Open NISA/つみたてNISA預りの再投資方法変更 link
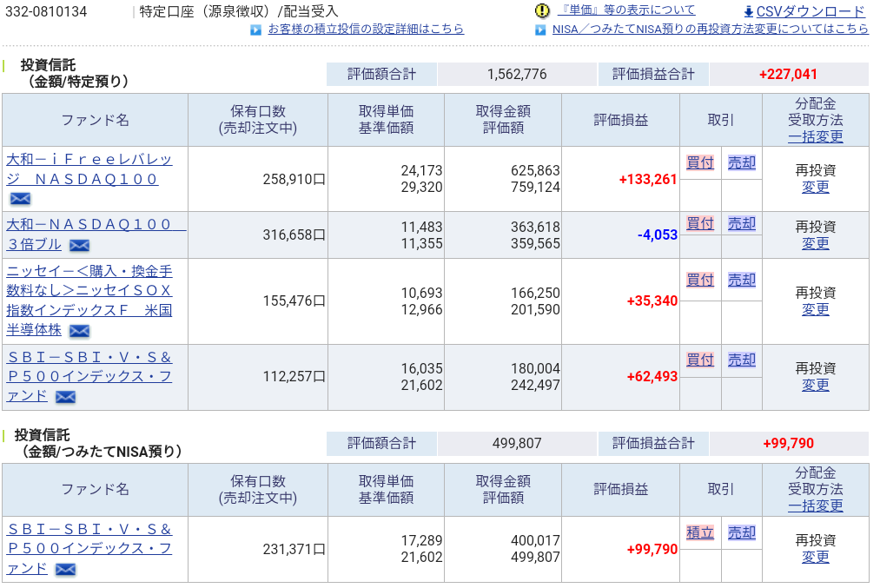The width and height of the screenshot is (880, 588). click(x=710, y=29)
